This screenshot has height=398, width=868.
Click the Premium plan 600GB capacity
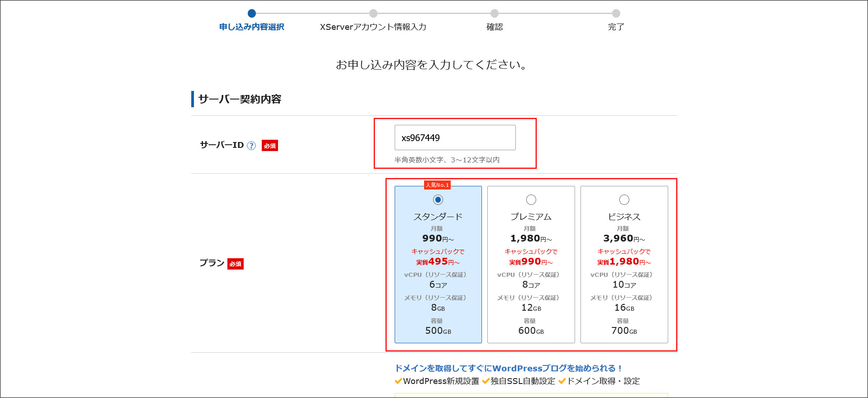(x=531, y=331)
